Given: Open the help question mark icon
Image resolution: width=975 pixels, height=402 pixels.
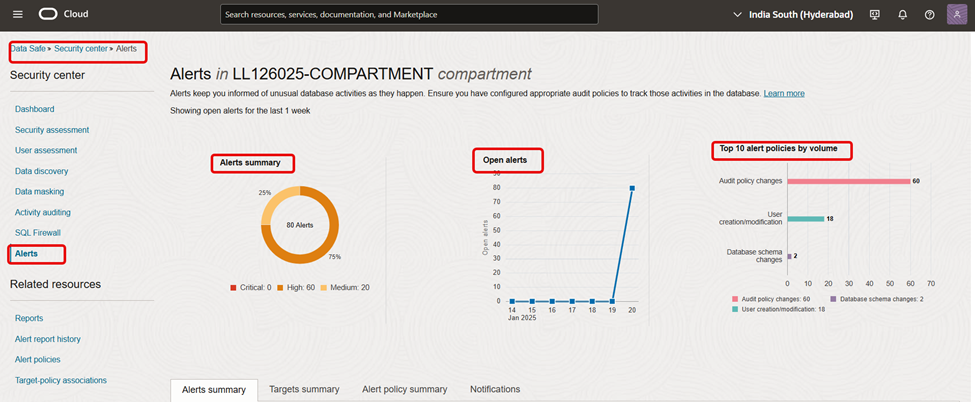Looking at the screenshot, I should 930,14.
